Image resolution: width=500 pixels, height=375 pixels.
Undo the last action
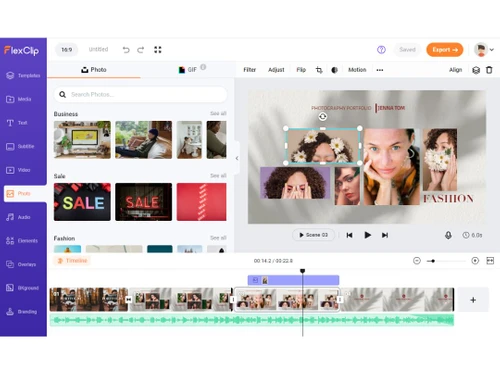click(126, 50)
